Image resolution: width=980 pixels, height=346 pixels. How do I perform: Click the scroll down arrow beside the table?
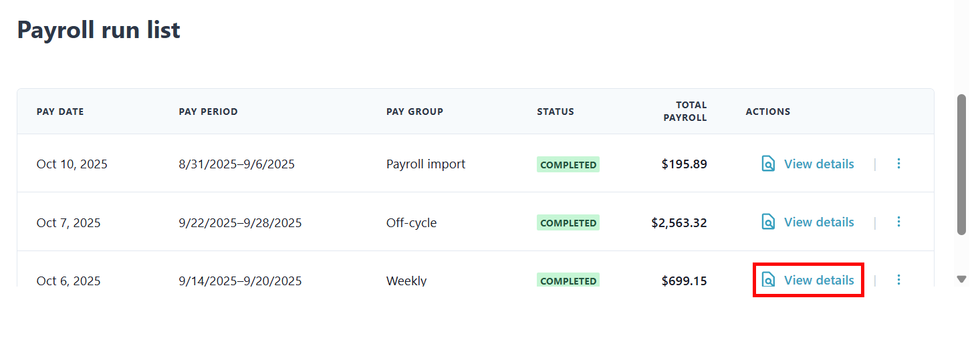(961, 279)
